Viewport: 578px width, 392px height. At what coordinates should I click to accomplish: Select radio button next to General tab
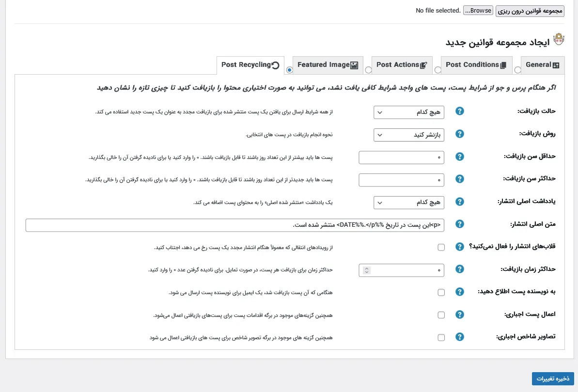point(517,70)
